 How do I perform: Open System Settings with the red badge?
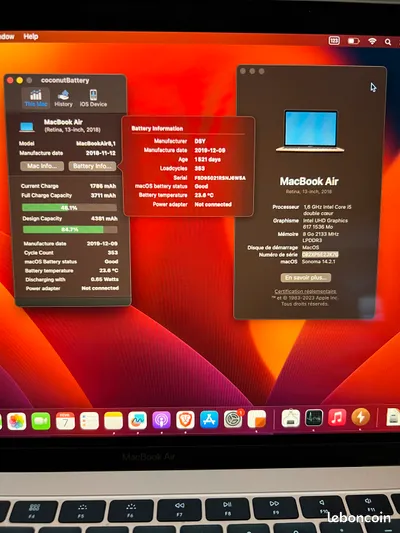point(233,419)
